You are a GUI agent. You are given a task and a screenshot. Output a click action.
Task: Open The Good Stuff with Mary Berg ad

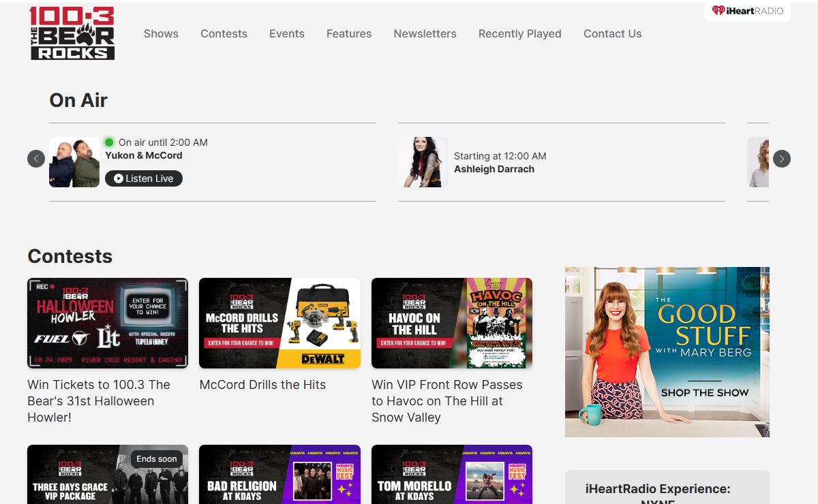tap(667, 351)
